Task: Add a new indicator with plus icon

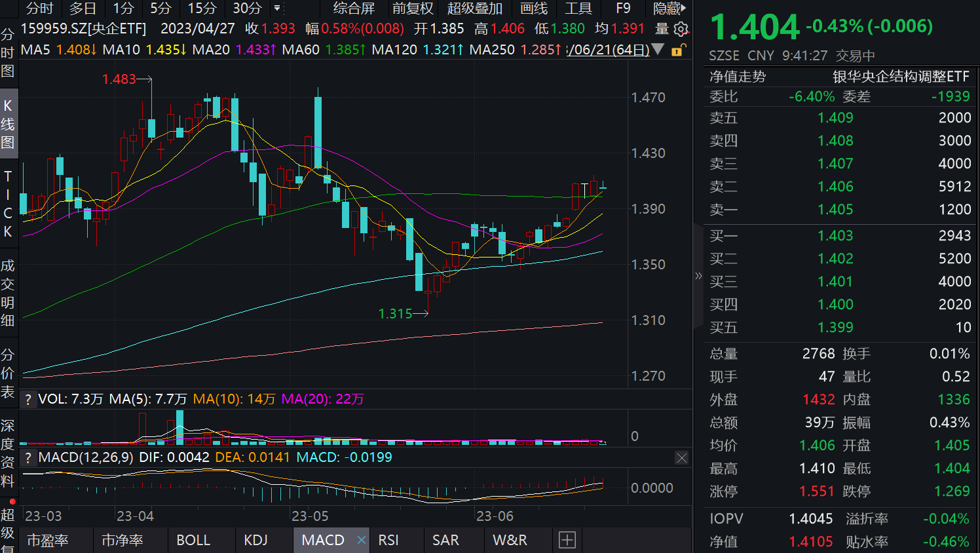Action: (x=567, y=540)
